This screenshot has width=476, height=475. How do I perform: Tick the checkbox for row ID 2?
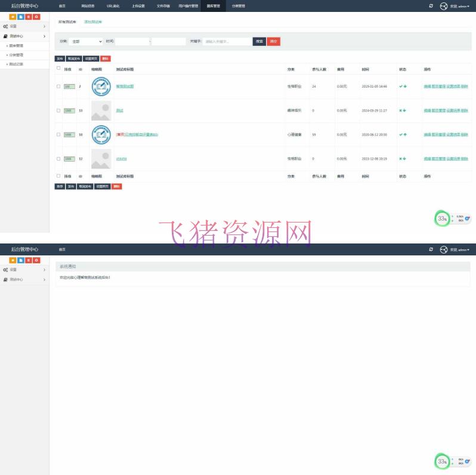(58, 87)
